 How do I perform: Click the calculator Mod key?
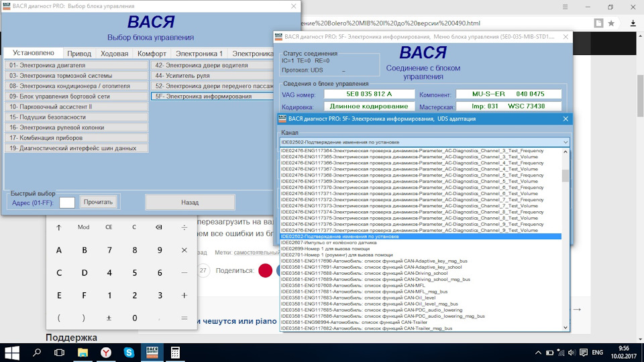(83, 227)
